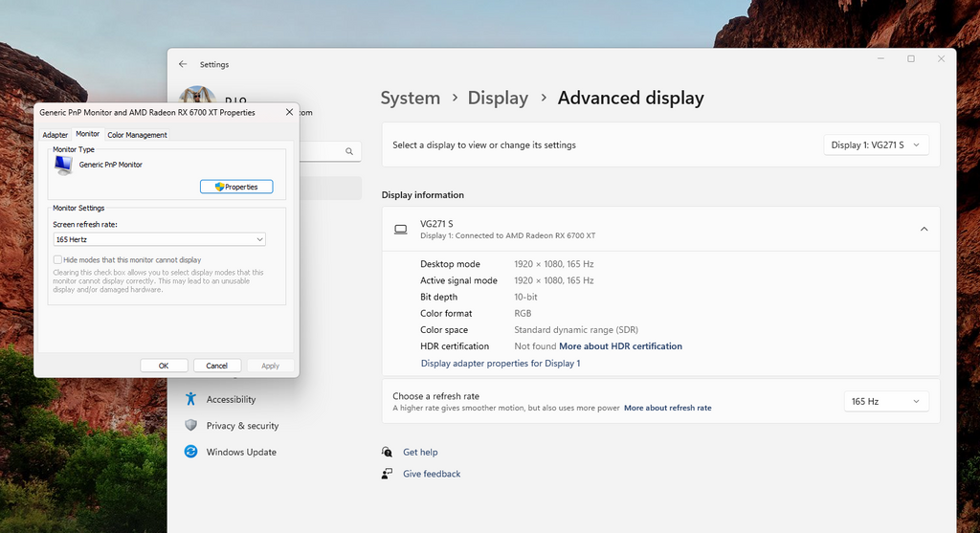
Task: Open More about HDR certification link
Action: pyautogui.click(x=620, y=346)
